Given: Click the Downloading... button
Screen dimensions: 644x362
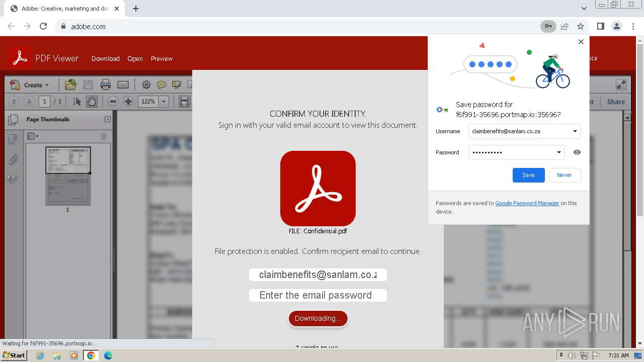Looking at the screenshot, I should 318,318.
